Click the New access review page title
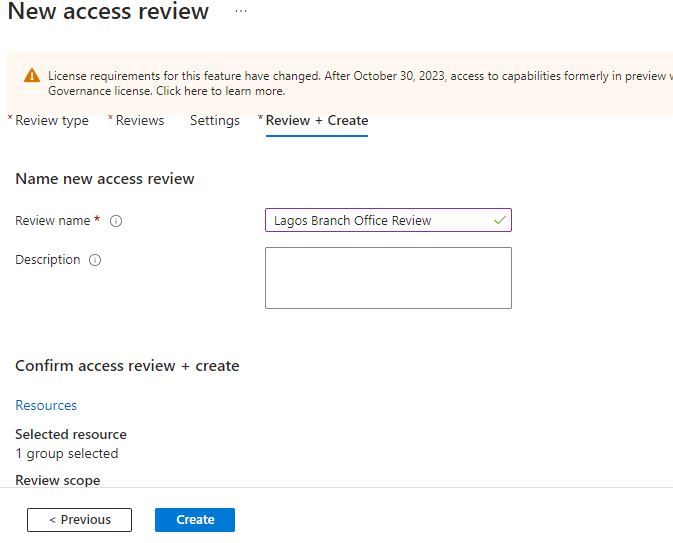The height and width of the screenshot is (543, 673). click(x=108, y=12)
